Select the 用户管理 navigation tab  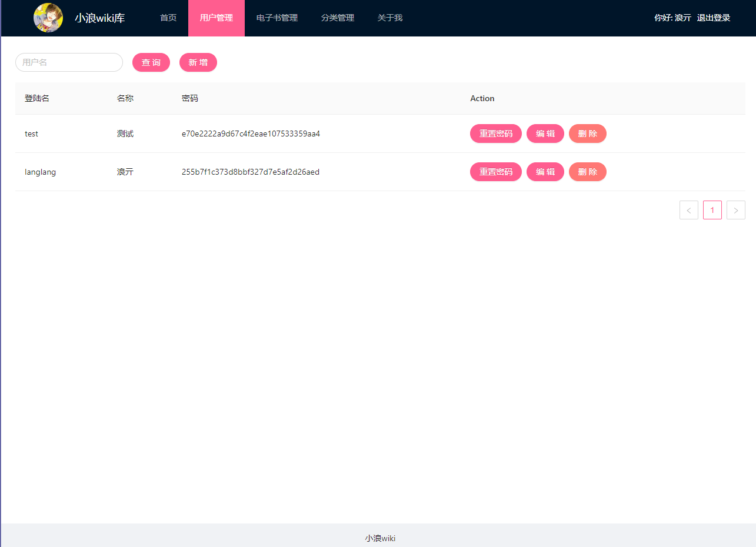(216, 18)
